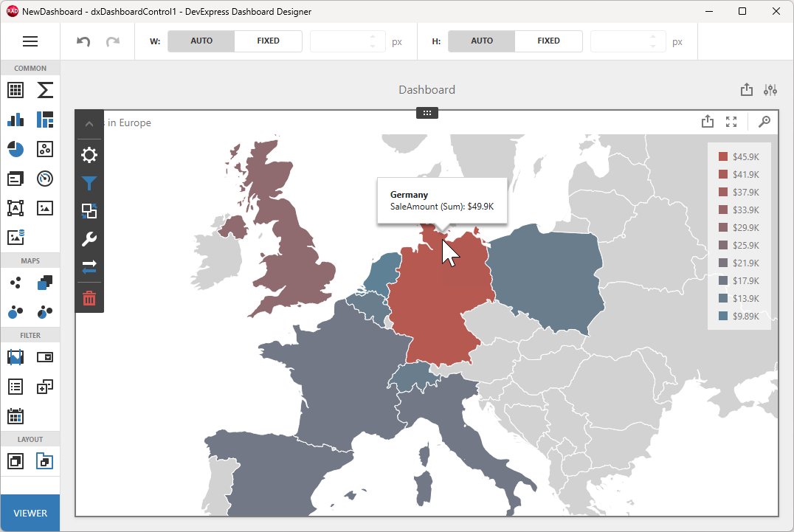This screenshot has width=794, height=532.
Task: Add a Chart item
Action: click(15, 120)
